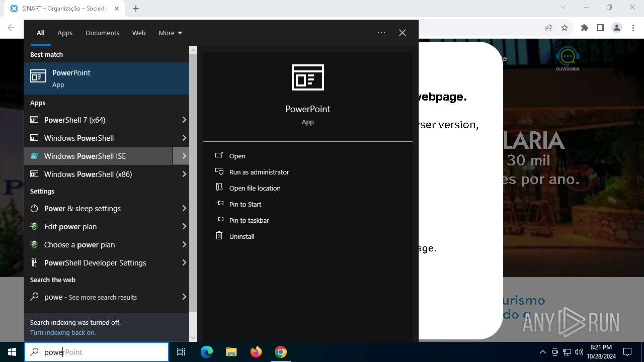Click the Edit power plan icon
Image resolution: width=644 pixels, height=362 pixels.
[34, 226]
